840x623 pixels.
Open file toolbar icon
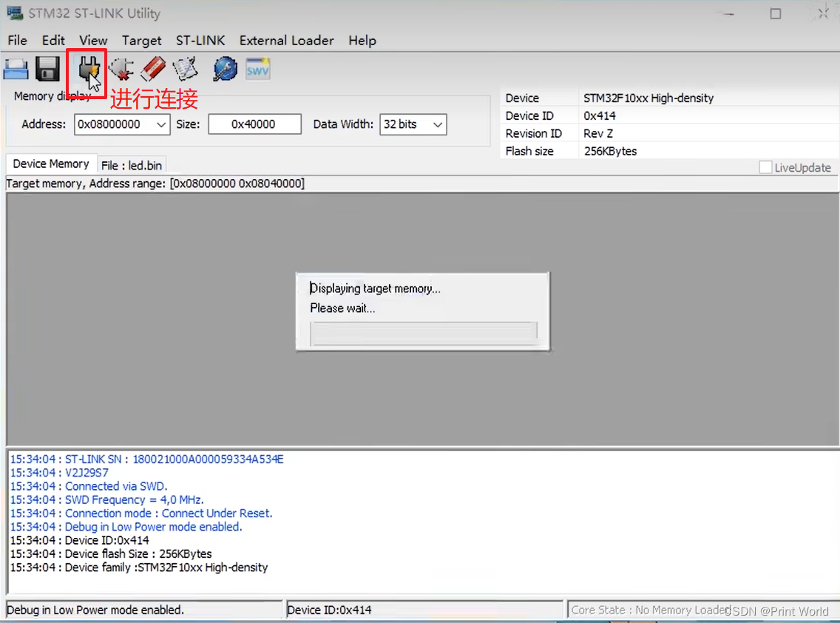pyautogui.click(x=16, y=69)
